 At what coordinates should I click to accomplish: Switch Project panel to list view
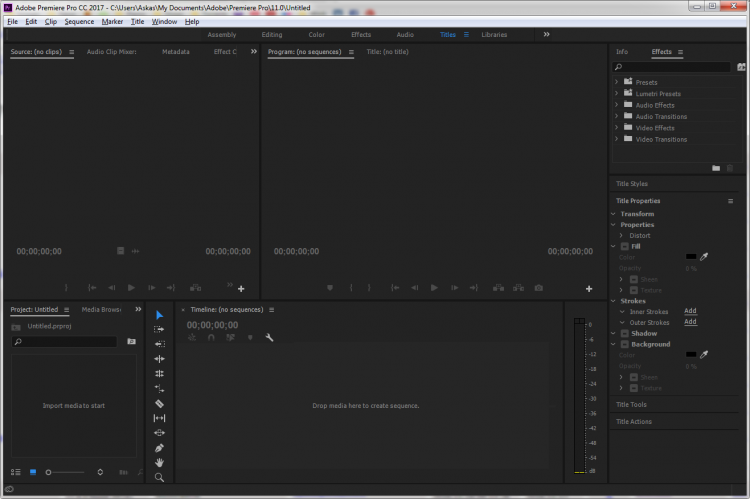(15, 472)
